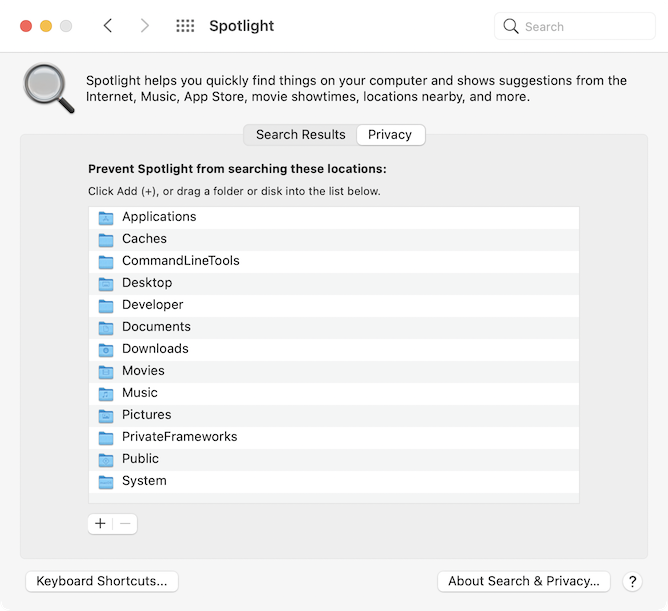Open help with the question mark button

pyautogui.click(x=632, y=581)
